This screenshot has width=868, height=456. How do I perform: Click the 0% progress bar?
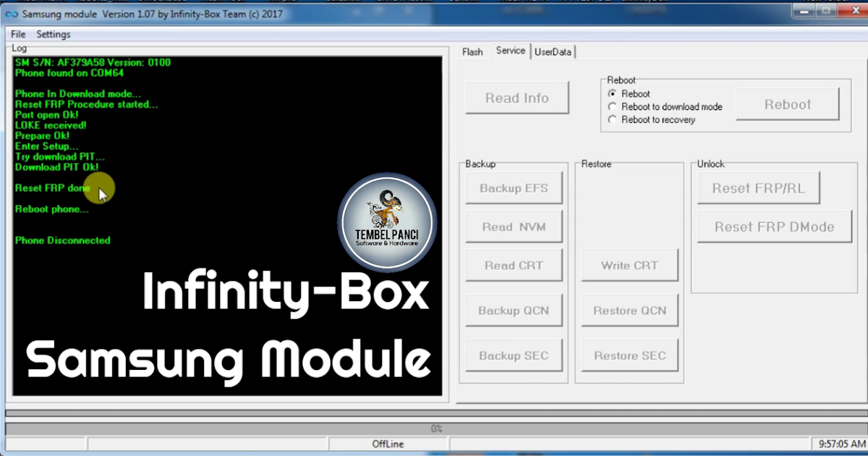click(x=437, y=428)
